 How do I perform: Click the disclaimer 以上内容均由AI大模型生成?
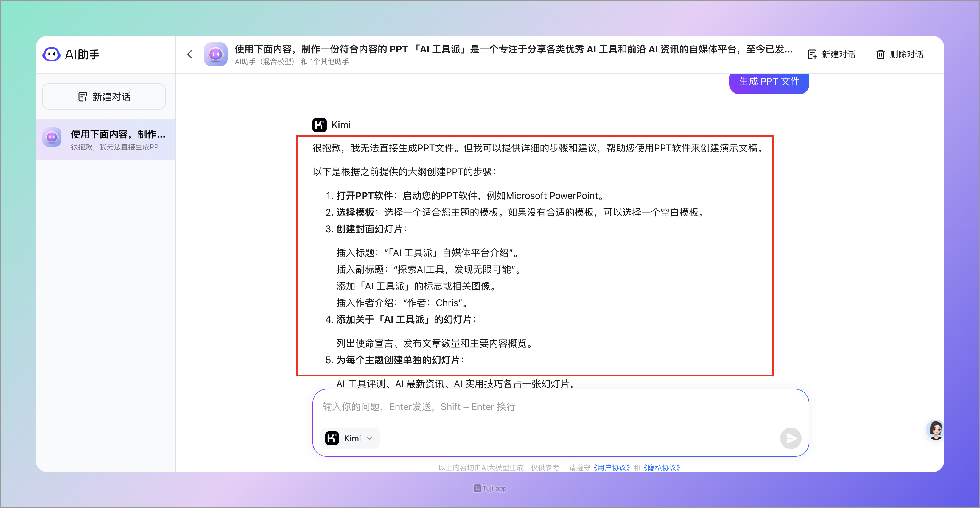tap(499, 467)
